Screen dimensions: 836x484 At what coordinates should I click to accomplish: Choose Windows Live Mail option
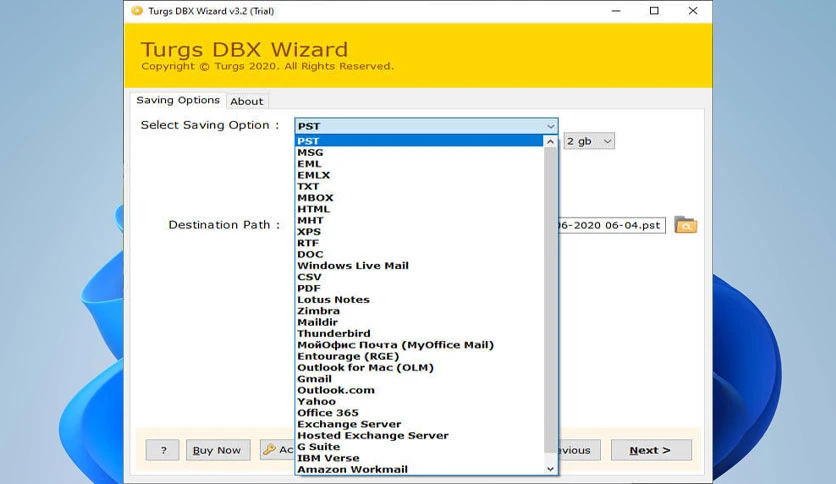(420, 265)
